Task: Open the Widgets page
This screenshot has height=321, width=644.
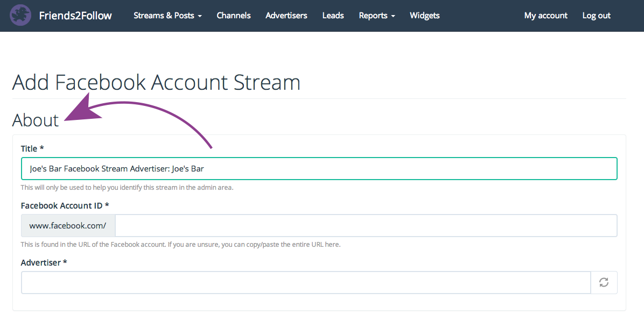Action: coord(425,16)
